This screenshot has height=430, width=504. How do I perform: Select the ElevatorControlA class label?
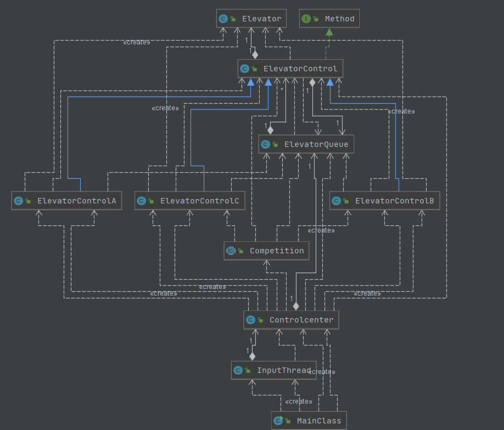click(76, 201)
